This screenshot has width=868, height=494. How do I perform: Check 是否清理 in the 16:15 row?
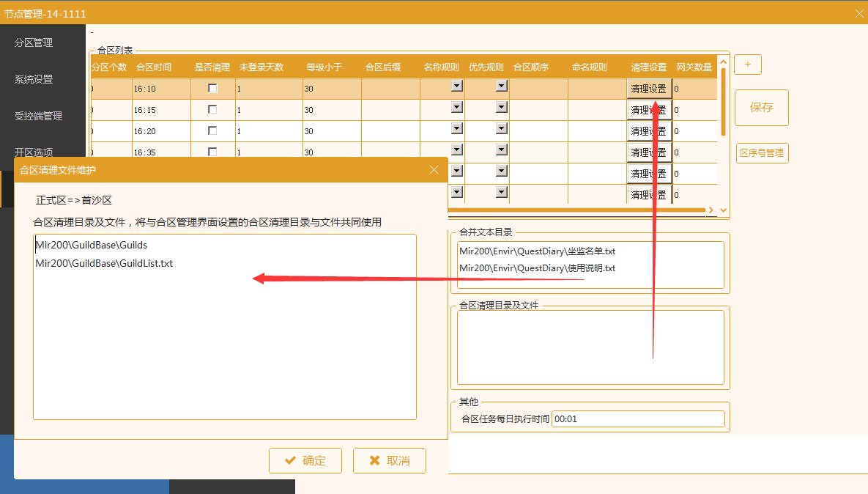[x=213, y=108]
